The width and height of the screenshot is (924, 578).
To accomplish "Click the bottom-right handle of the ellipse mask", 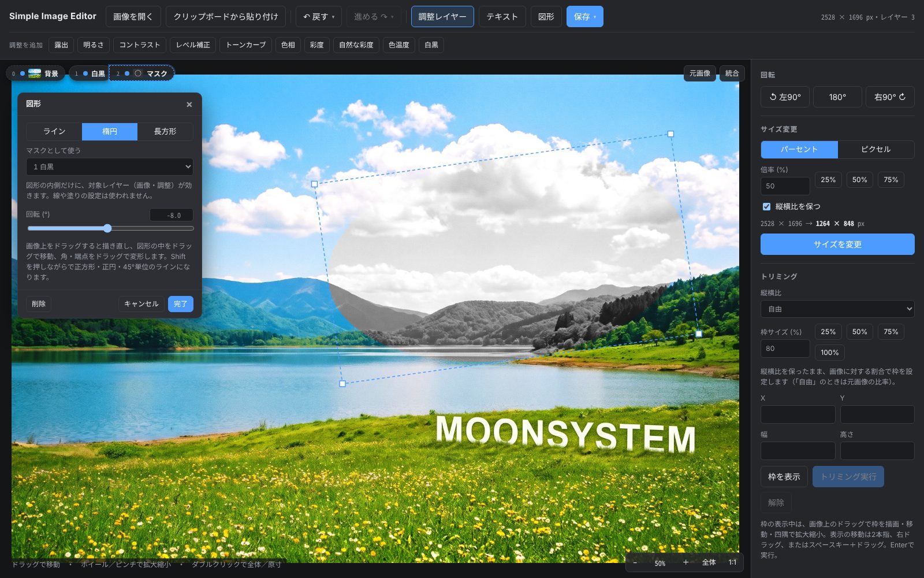I will [699, 334].
